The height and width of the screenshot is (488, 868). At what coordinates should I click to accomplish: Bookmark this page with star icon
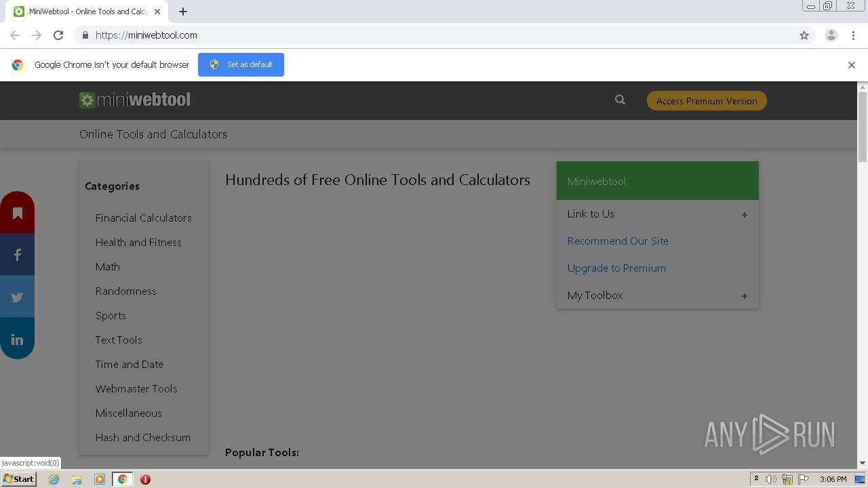click(804, 35)
